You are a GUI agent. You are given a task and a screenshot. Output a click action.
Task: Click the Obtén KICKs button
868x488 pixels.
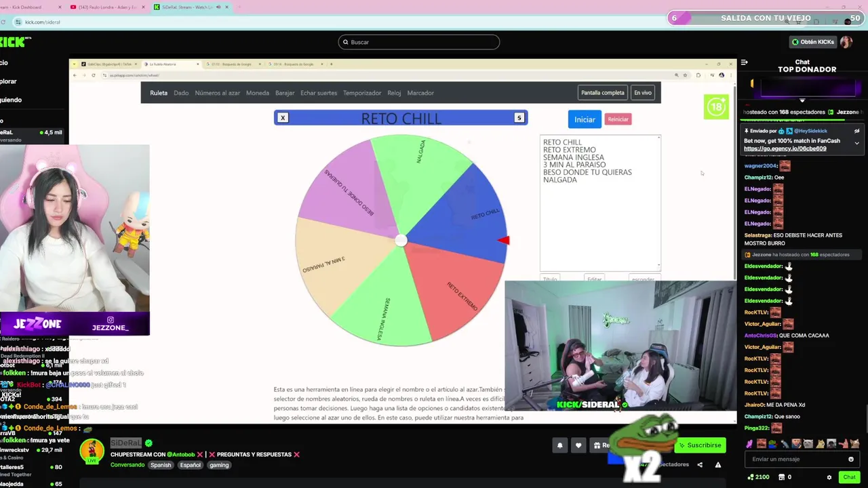pyautogui.click(x=813, y=42)
